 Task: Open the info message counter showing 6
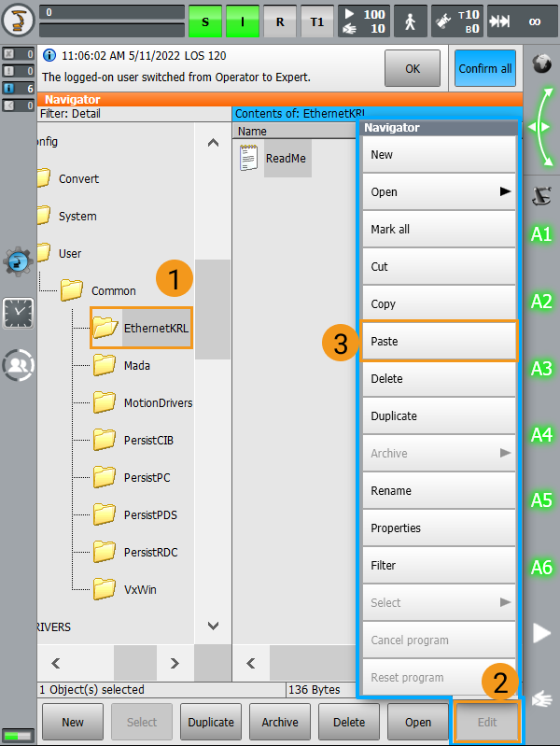pos(18,88)
